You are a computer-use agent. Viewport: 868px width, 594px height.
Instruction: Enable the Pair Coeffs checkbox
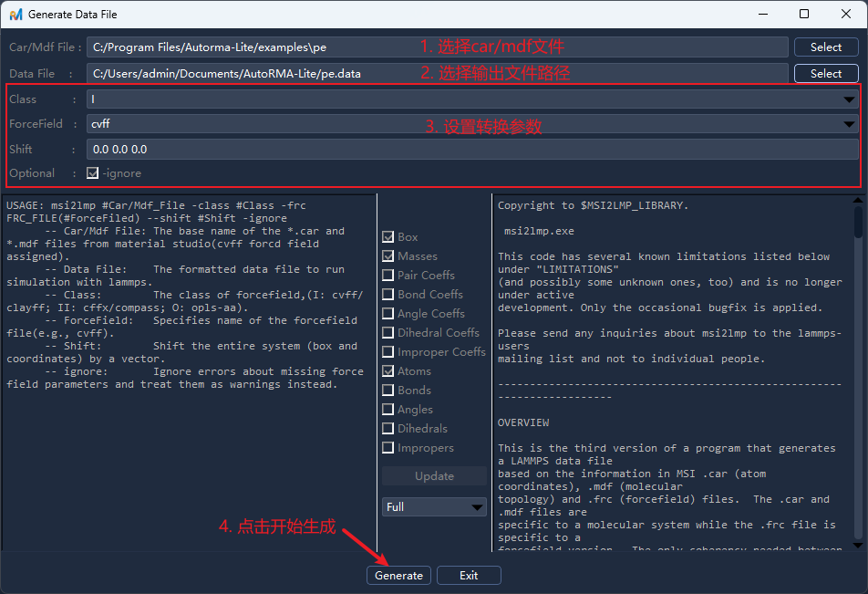[x=387, y=275]
